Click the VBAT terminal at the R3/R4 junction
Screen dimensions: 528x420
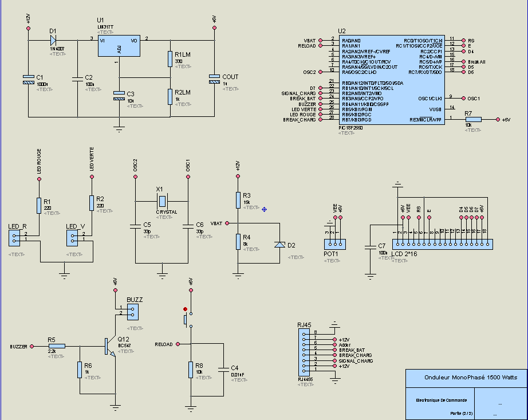tap(227, 223)
